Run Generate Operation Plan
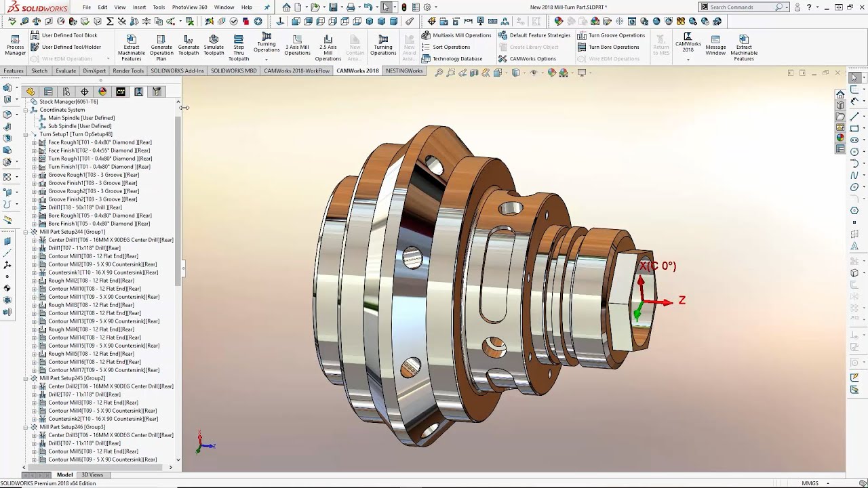Viewport: 868px width, 488px height. pyautogui.click(x=161, y=47)
